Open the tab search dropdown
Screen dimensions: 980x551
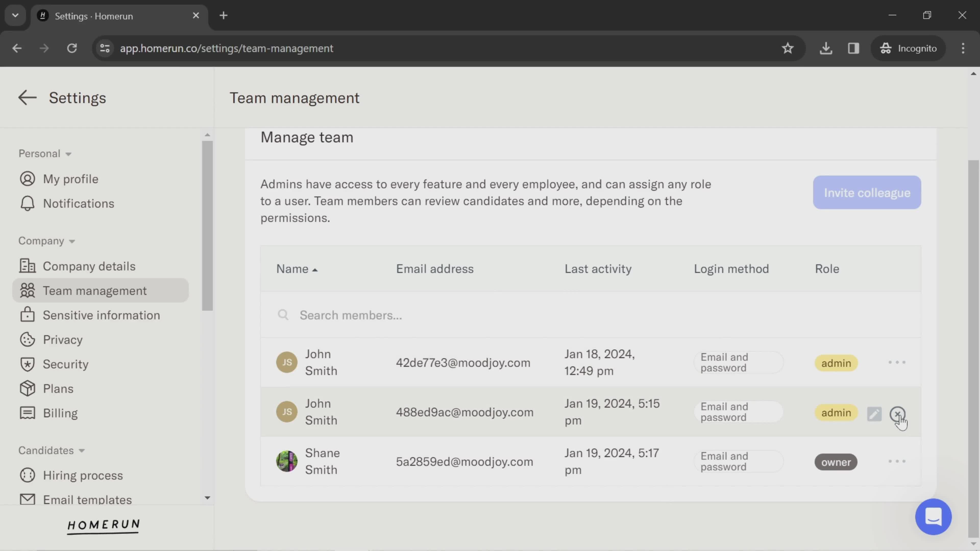coord(15,16)
